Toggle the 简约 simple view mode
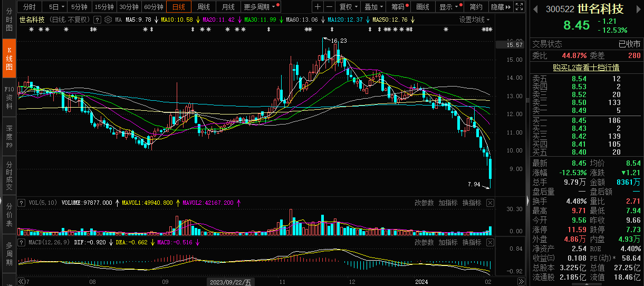Viewport: 644px width, 286px height. pyautogui.click(x=476, y=7)
